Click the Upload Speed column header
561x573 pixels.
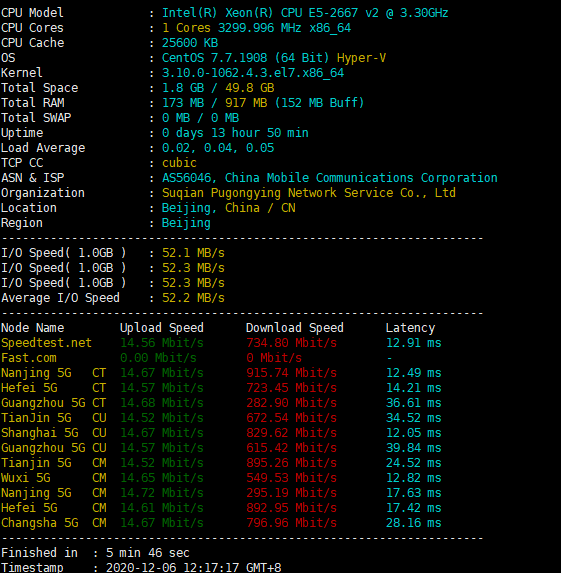(x=162, y=327)
